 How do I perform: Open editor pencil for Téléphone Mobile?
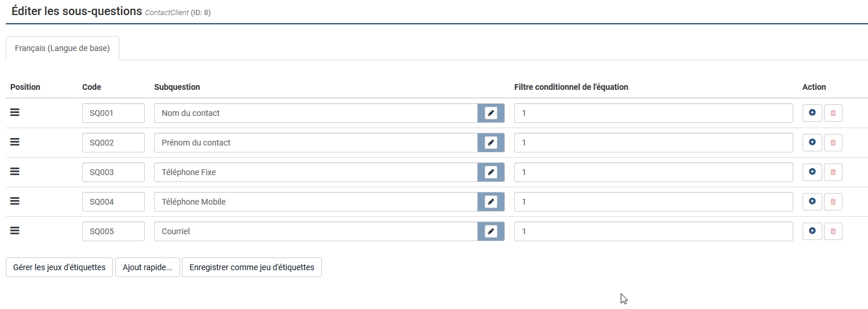491,202
